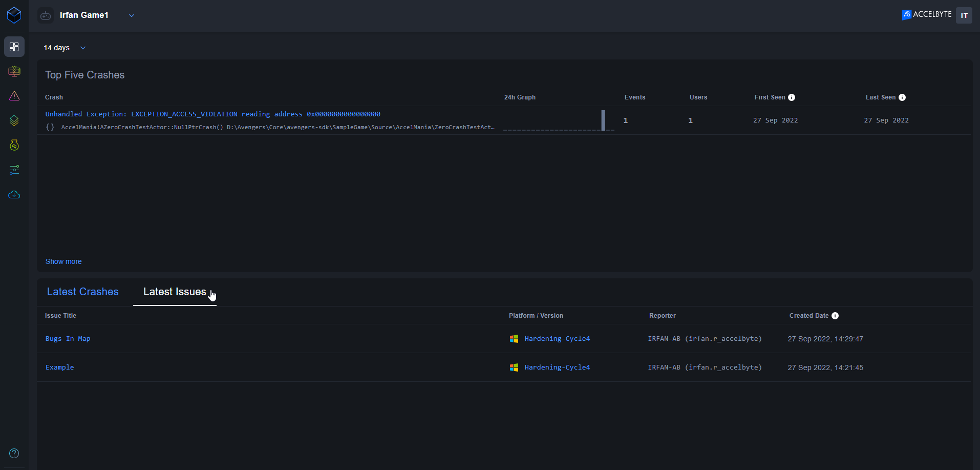980x470 pixels.
Task: Open the Unhandled Exception crash link
Action: tap(213, 114)
